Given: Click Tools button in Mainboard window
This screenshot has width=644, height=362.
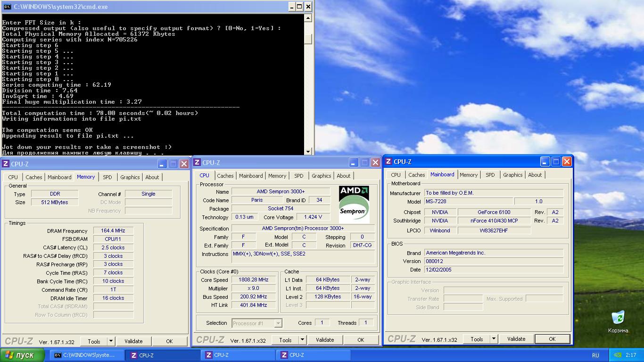Looking at the screenshot, I should (477, 339).
